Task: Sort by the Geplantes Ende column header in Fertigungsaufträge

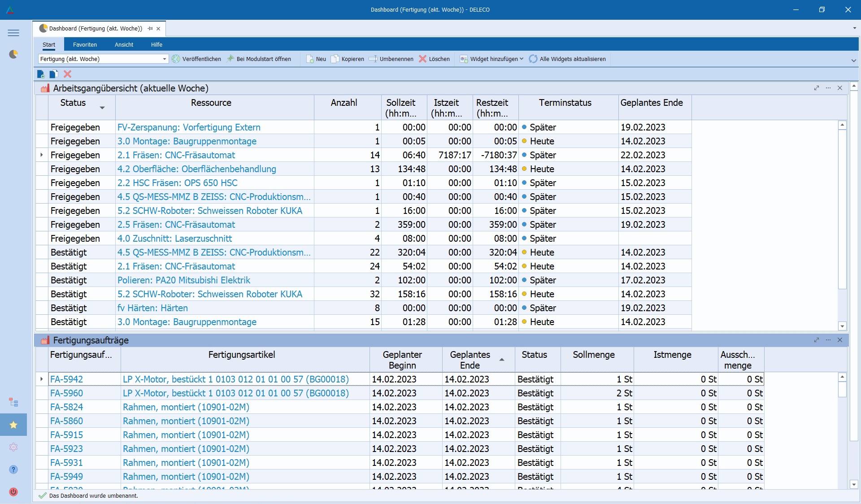Action: 470,360
